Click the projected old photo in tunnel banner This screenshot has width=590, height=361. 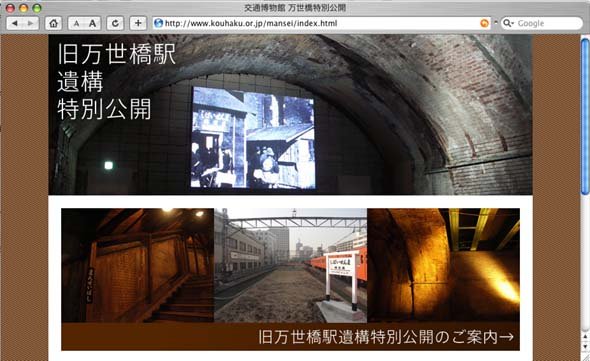pyautogui.click(x=253, y=137)
